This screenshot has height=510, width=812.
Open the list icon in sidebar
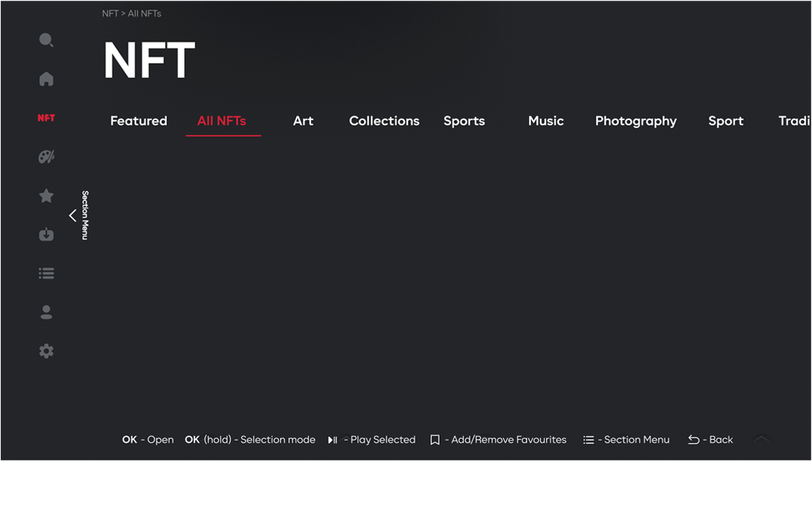tap(46, 273)
